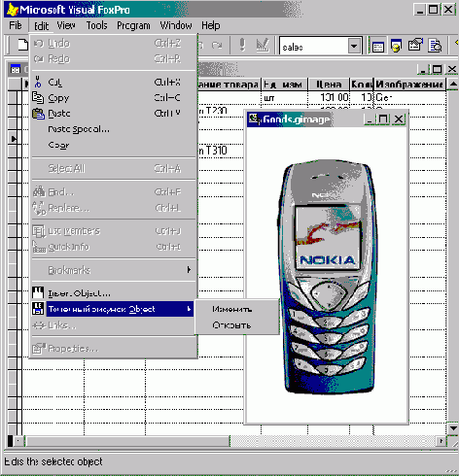Image resolution: width=459 pixels, height=476 pixels.
Task: Click the horizontal scrollbar right arrow
Action: (x=441, y=441)
